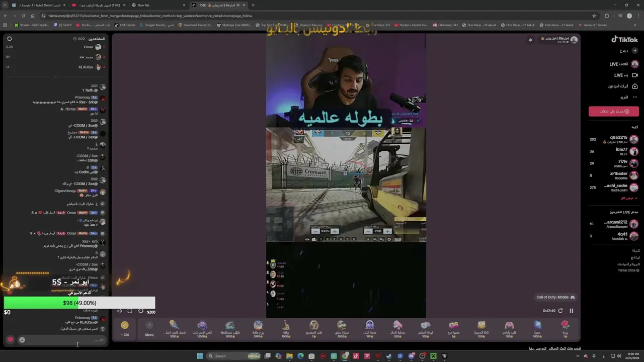Click the $98 (49.00%) goal progress bar
Viewport: 644px width, 362px height.
[x=79, y=303]
